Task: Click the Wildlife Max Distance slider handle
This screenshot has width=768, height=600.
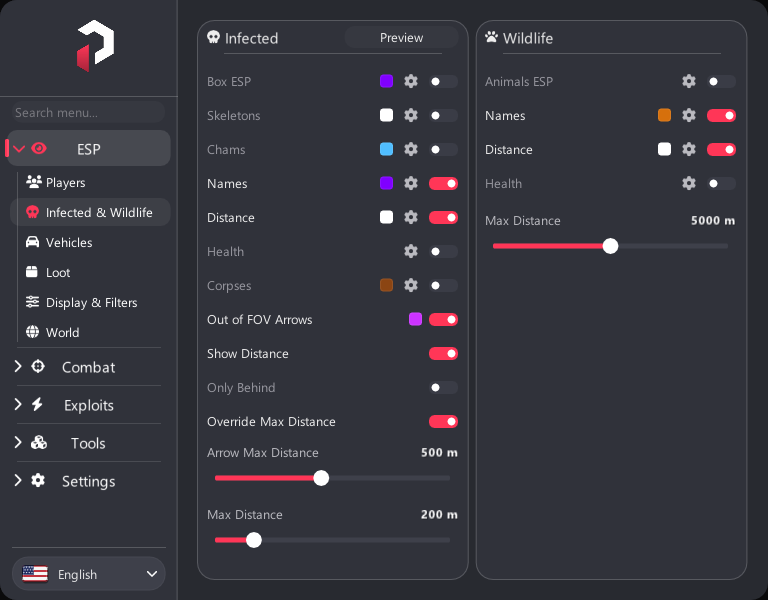Action: pos(610,246)
